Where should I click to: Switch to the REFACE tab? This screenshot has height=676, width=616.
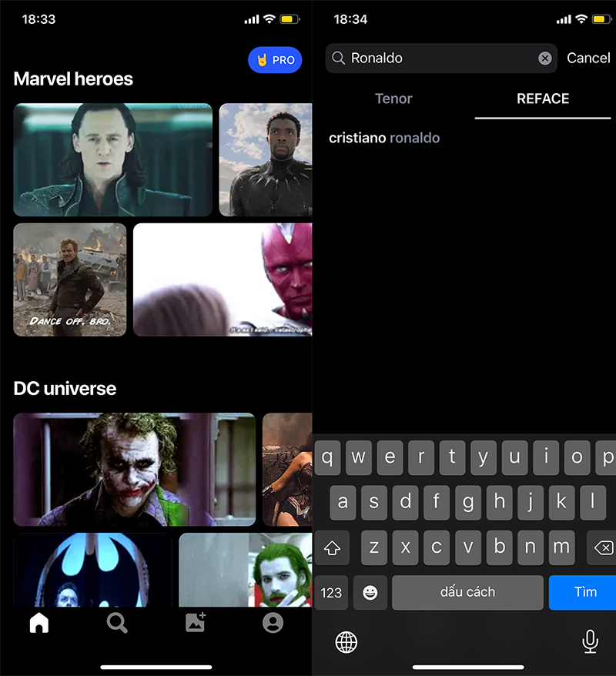pyautogui.click(x=543, y=99)
